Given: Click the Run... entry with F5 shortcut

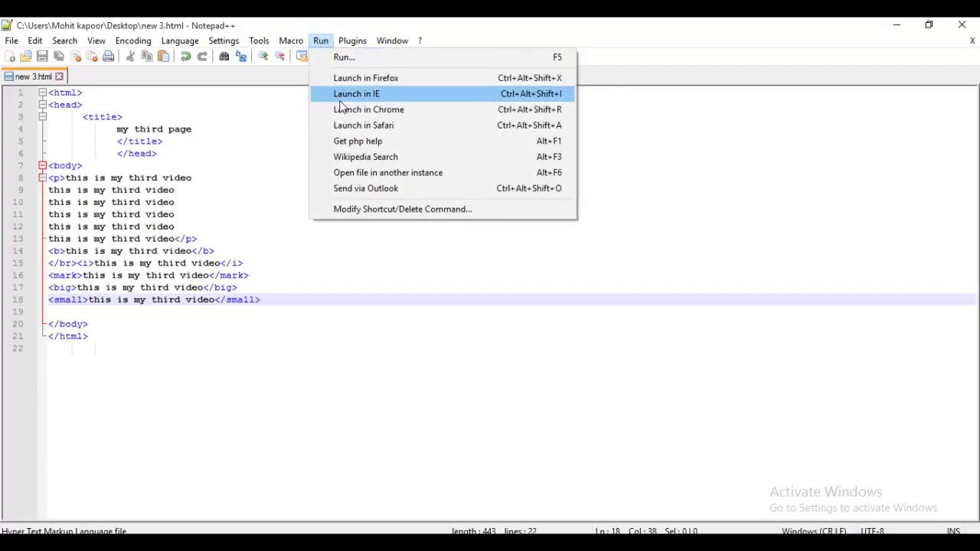Looking at the screenshot, I should pos(443,57).
